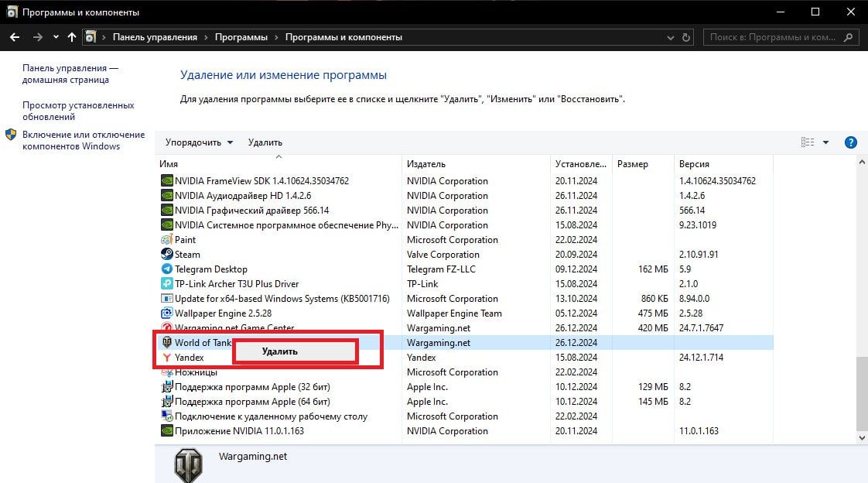Click the vertical scrollbar thumb
Image resolution: width=868 pixels, height=483 pixels.
click(861, 393)
